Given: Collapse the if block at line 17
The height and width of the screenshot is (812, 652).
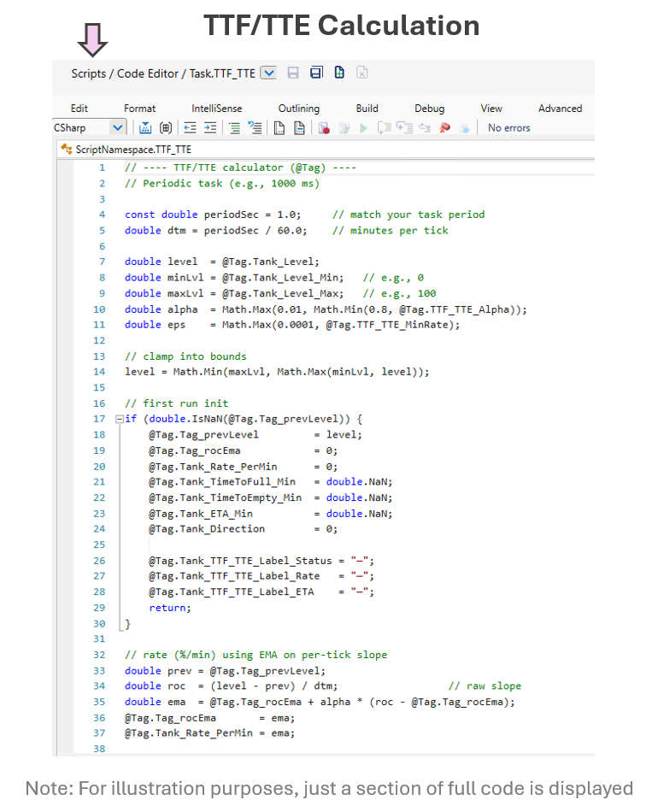Looking at the screenshot, I should point(119,419).
